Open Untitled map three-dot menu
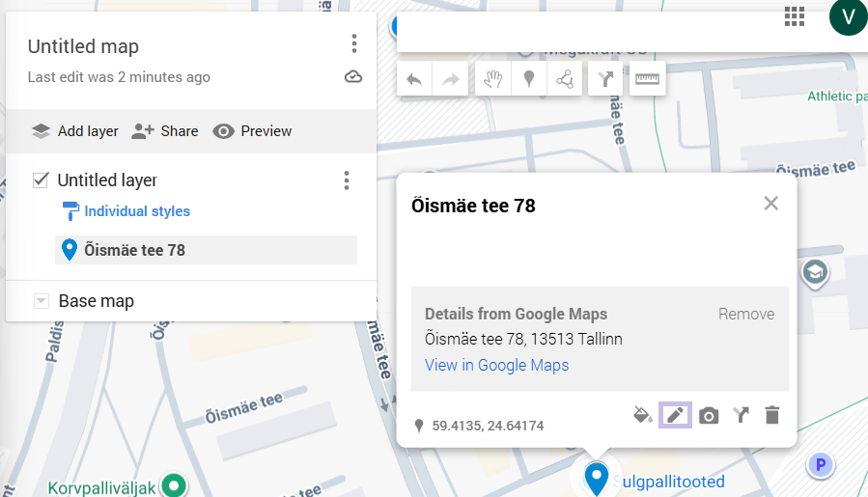This screenshot has height=497, width=868. pyautogui.click(x=354, y=43)
